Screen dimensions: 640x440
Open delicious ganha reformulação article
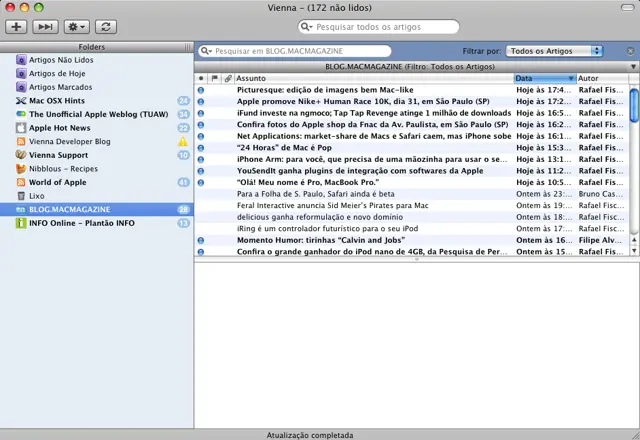[x=412, y=217]
